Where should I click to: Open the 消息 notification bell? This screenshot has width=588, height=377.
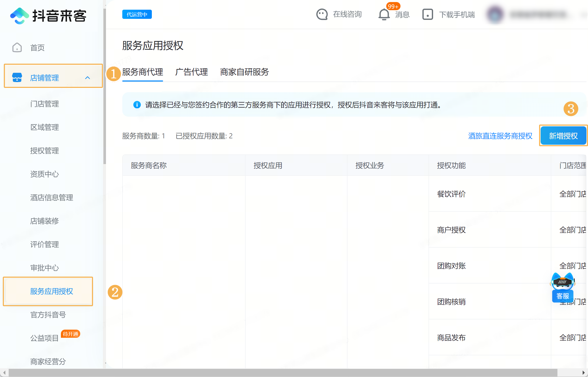click(x=384, y=15)
